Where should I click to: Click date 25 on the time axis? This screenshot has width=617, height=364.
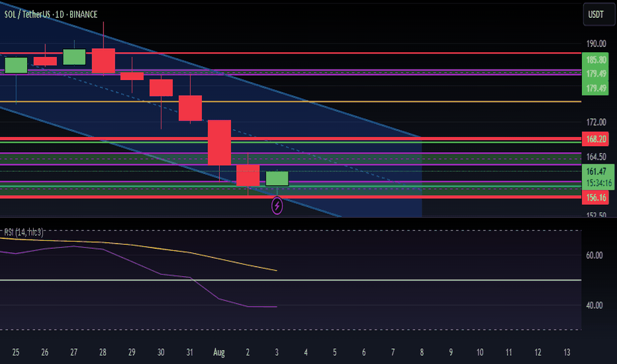point(16,352)
